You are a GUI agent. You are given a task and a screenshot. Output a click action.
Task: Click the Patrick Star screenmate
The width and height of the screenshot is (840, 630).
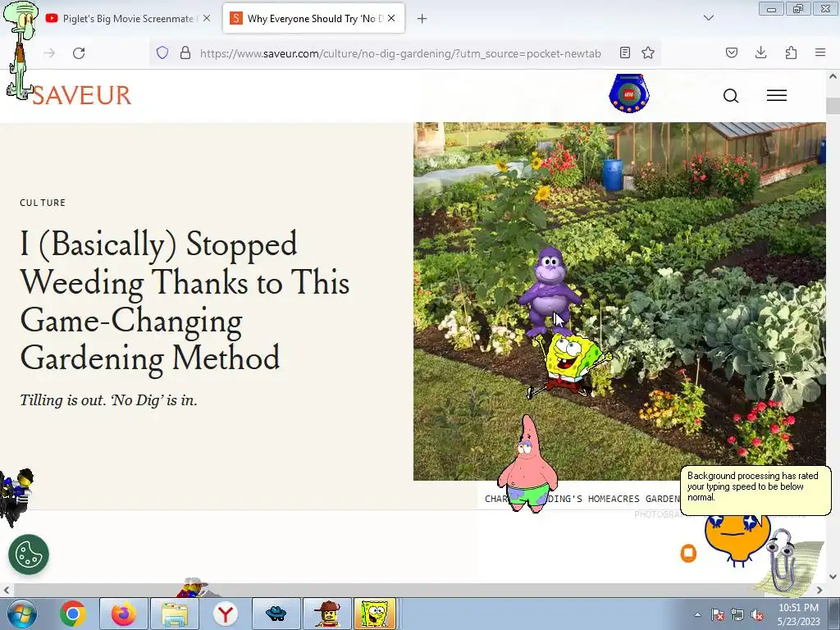point(528,464)
